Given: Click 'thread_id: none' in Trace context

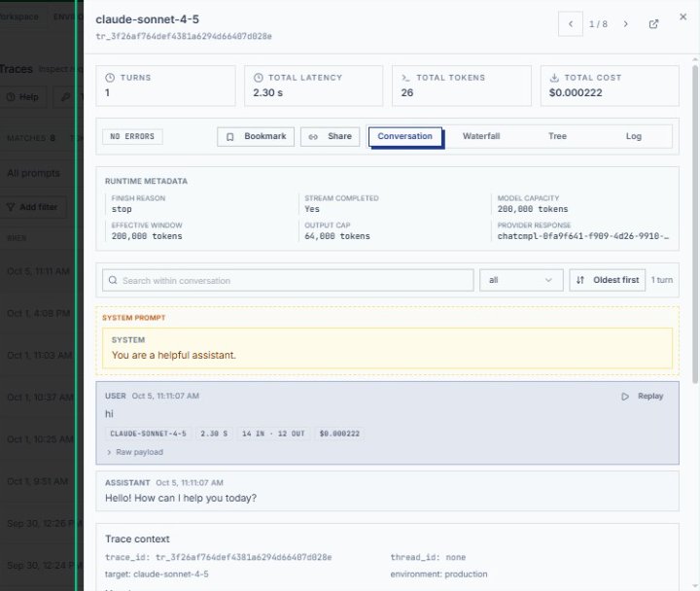Looking at the screenshot, I should pos(428,558).
